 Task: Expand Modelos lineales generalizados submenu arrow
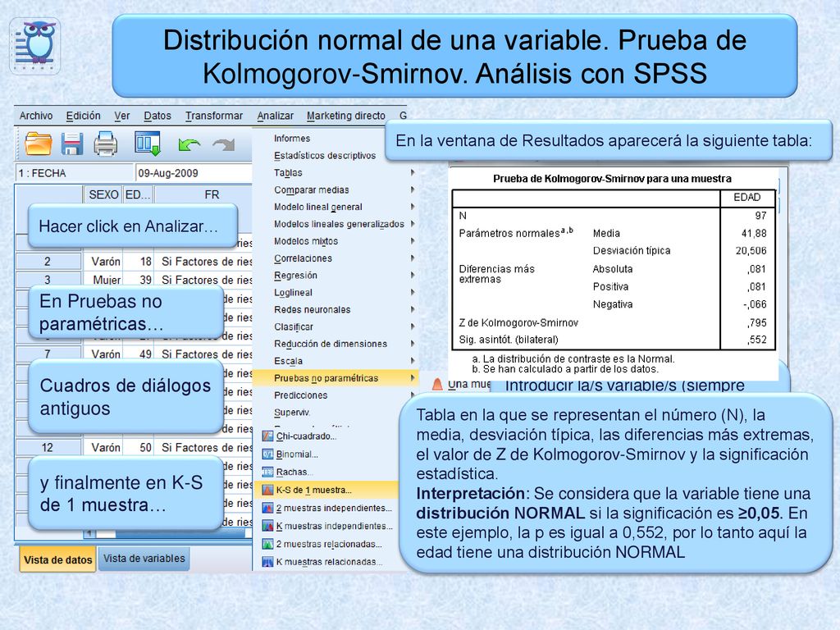pos(413,224)
